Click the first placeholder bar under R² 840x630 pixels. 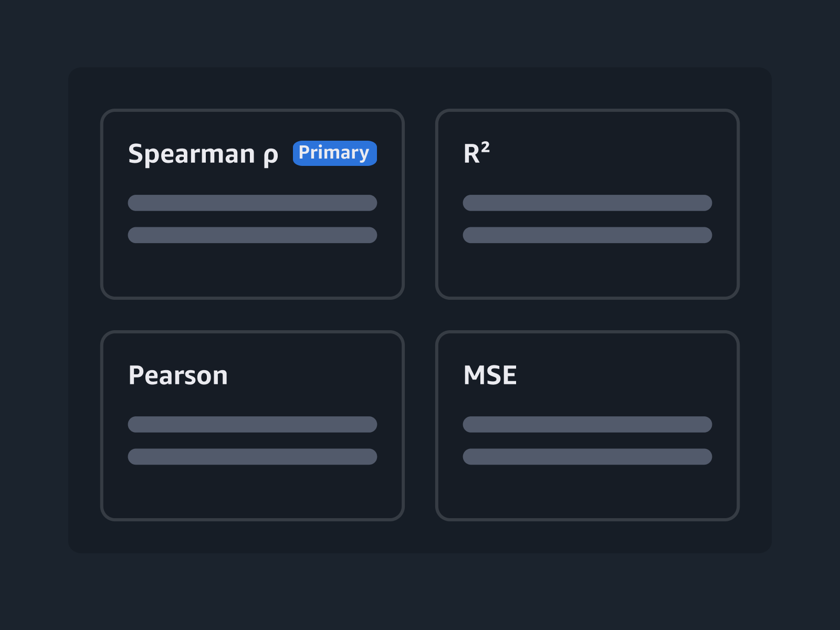(x=587, y=204)
